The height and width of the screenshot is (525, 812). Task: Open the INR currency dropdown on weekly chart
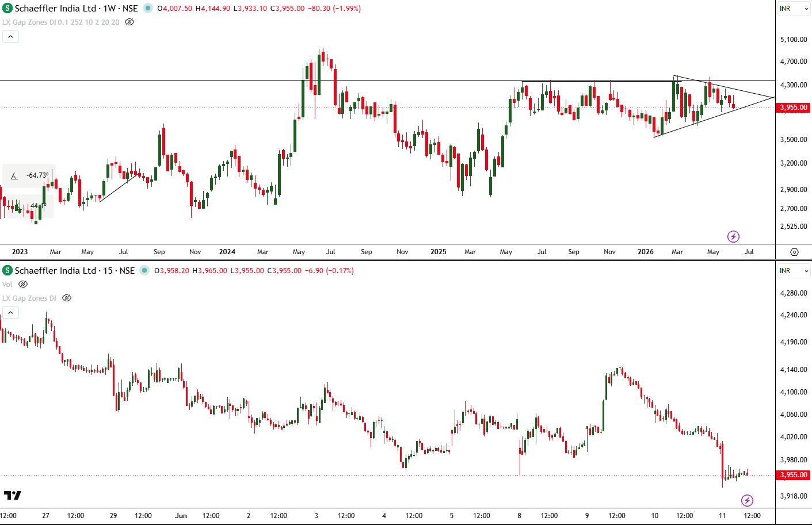tap(794, 9)
